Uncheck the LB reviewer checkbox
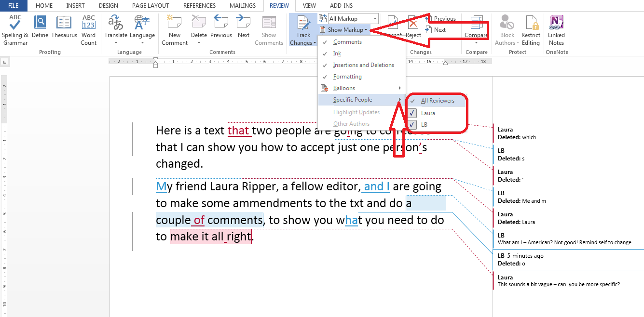The height and width of the screenshot is (317, 644). click(x=412, y=125)
